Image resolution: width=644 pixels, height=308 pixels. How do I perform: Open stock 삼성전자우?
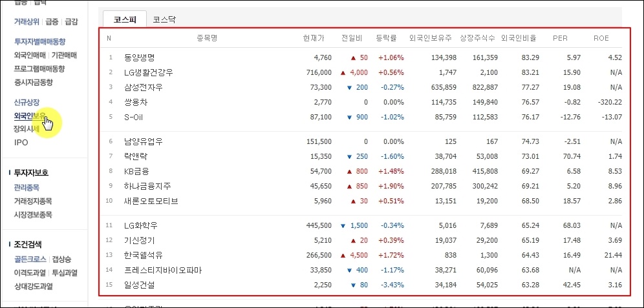point(144,87)
